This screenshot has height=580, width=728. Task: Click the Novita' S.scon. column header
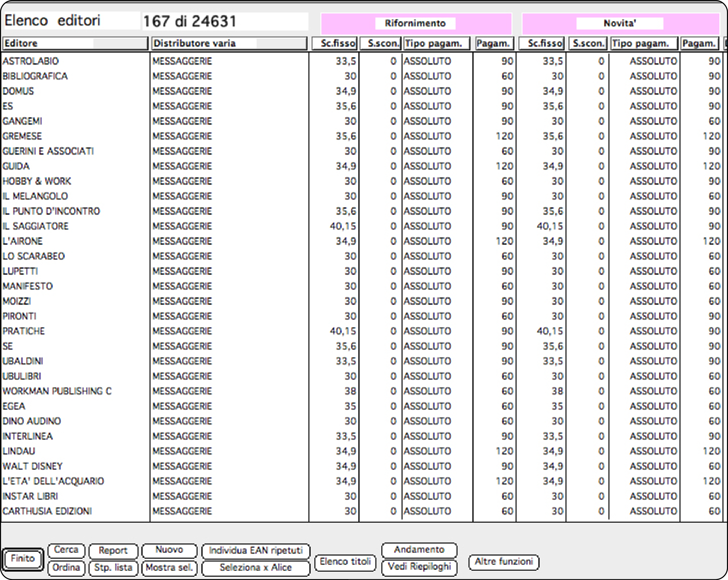pyautogui.click(x=588, y=43)
